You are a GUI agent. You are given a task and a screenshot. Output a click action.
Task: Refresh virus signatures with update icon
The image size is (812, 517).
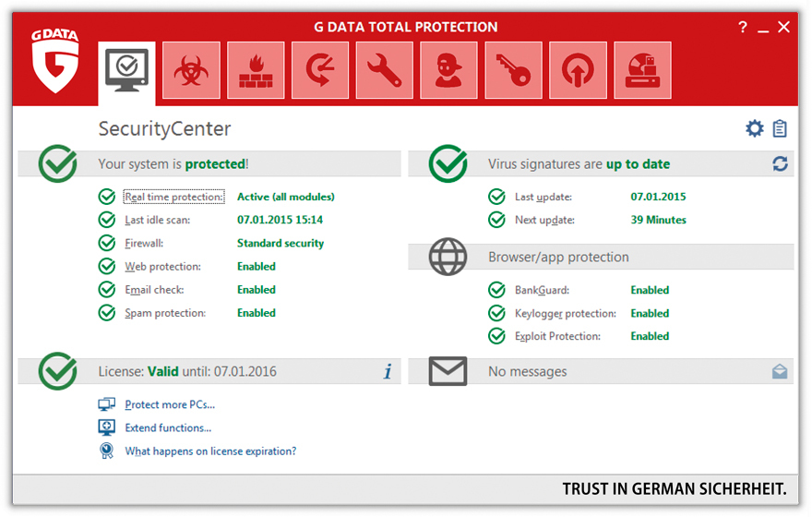[x=780, y=163]
